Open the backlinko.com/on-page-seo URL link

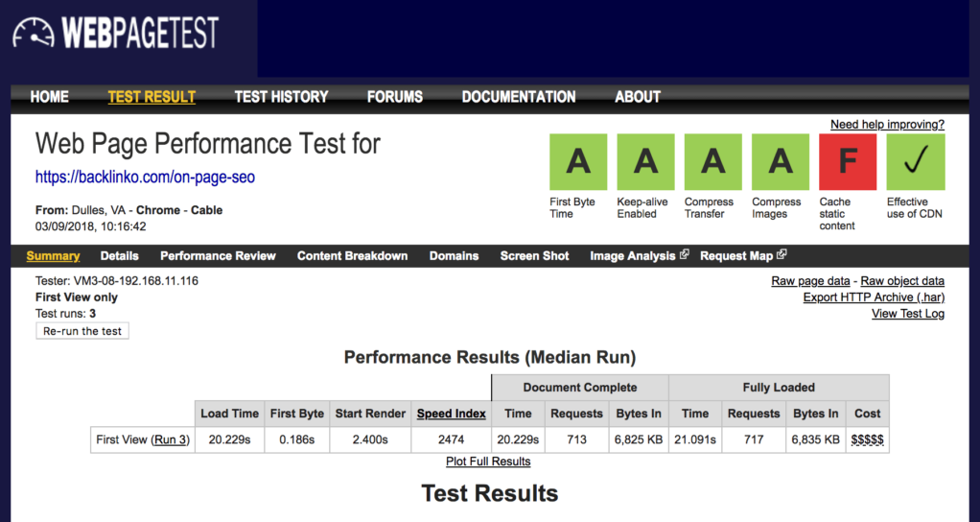tap(145, 178)
